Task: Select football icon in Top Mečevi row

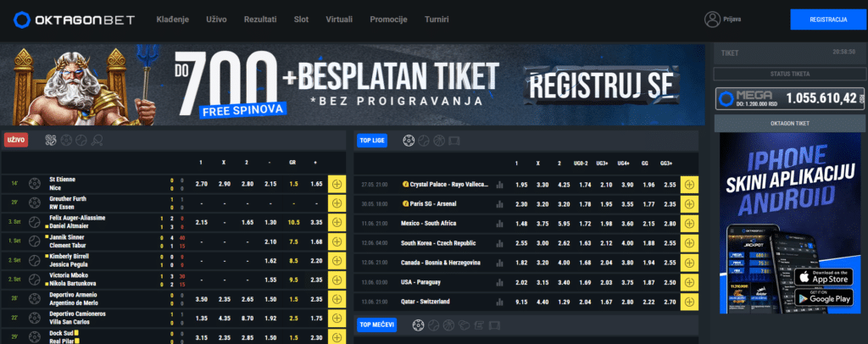Action: 419,325
